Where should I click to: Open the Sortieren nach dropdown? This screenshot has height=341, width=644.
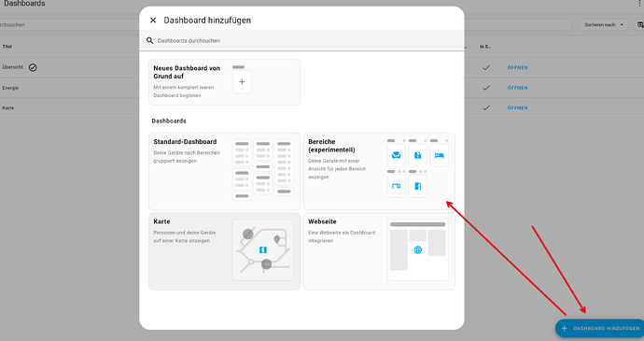pos(603,24)
